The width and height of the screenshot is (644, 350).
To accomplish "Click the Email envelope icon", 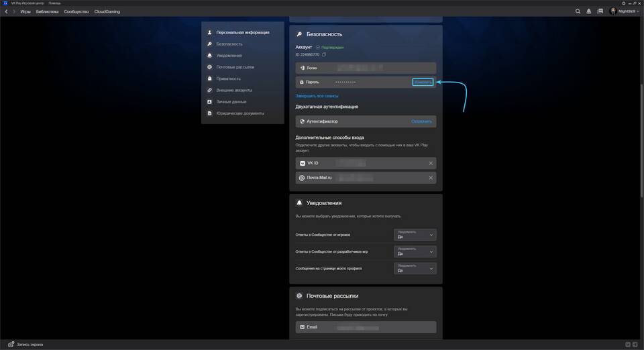I will (303, 327).
